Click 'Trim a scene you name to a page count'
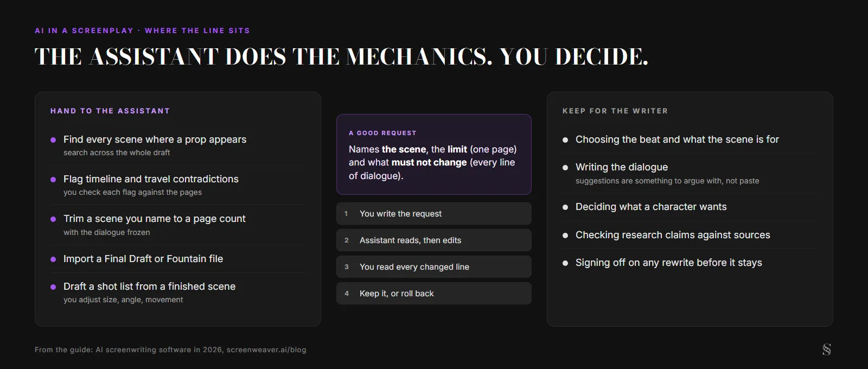868x369 pixels. pos(155,219)
